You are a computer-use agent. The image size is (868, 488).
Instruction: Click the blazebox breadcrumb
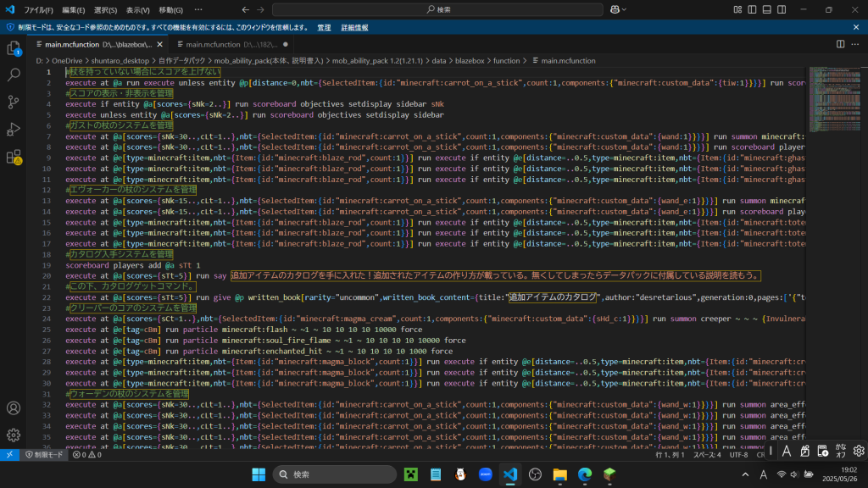[470, 61]
